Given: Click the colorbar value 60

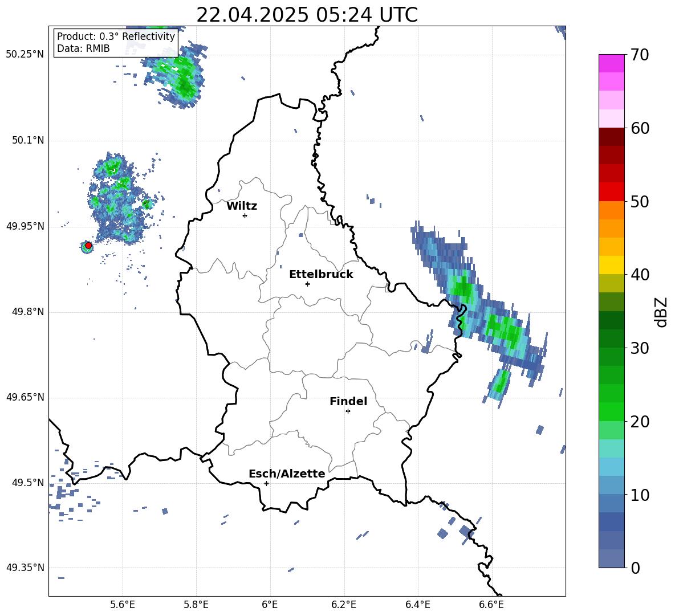Looking at the screenshot, I should 640,128.
